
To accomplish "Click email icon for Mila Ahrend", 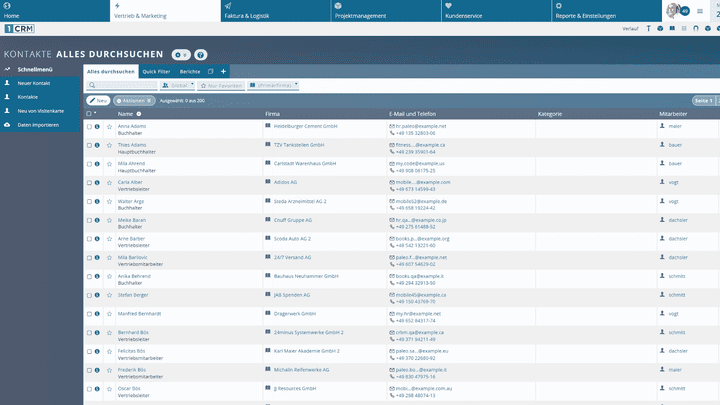I will click(392, 163).
